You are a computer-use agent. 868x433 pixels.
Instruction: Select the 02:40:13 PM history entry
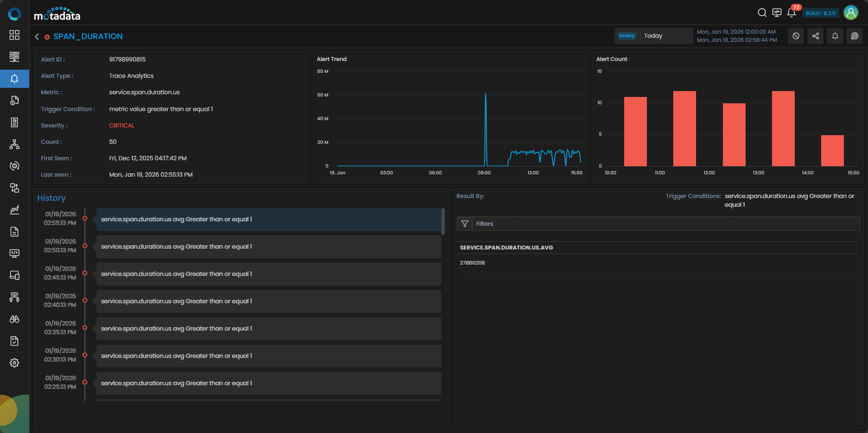point(268,301)
